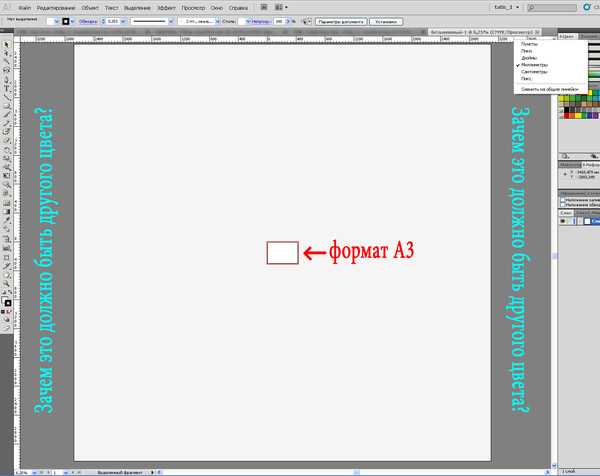Click the horizontal scrollbar thumb at the bottom

tap(356, 473)
